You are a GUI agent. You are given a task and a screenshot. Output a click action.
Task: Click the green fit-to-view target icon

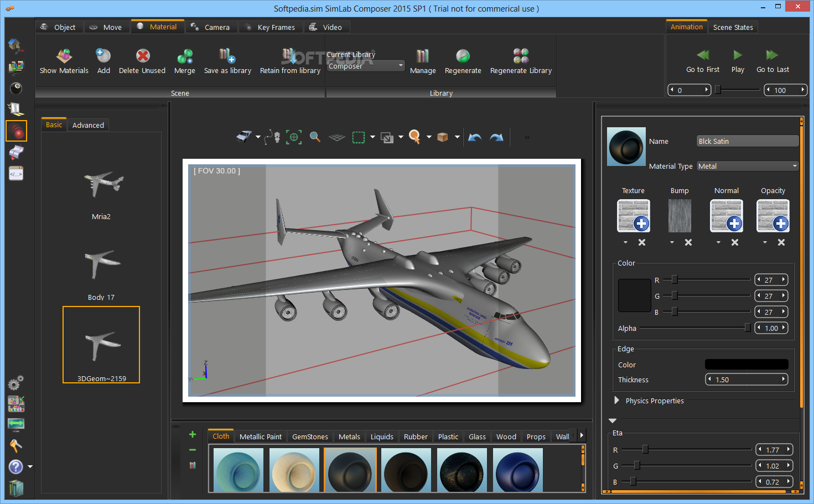(x=294, y=137)
